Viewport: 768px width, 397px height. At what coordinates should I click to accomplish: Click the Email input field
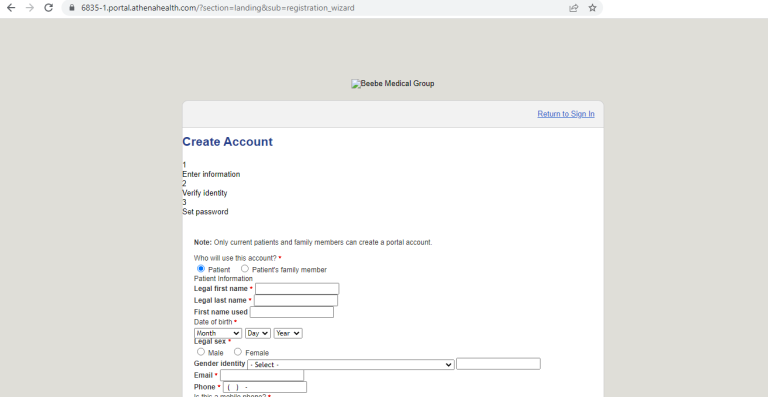262,375
